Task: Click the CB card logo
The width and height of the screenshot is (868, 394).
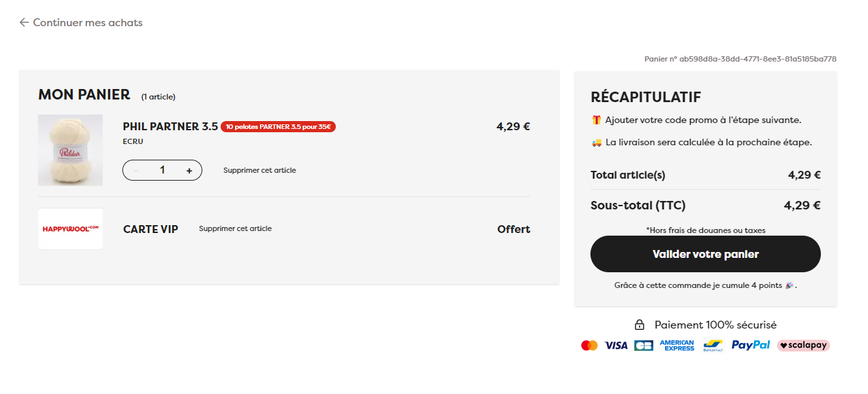Action: pos(643,345)
